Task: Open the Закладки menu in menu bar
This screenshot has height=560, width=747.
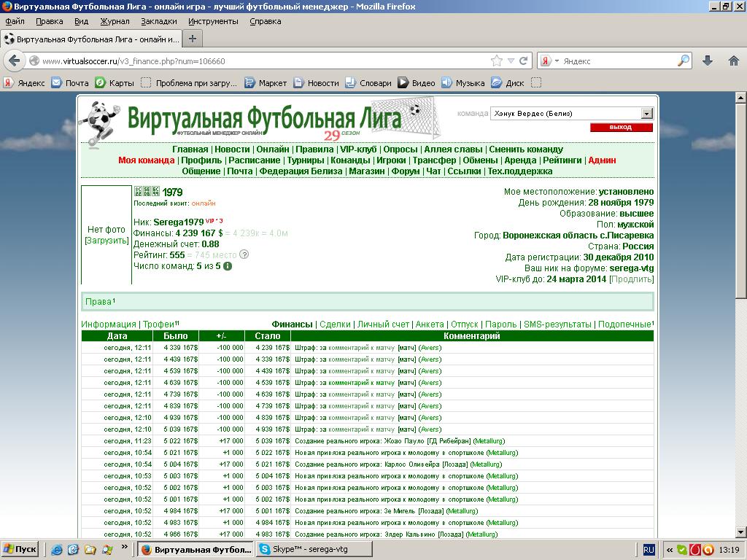Action: pyautogui.click(x=158, y=21)
